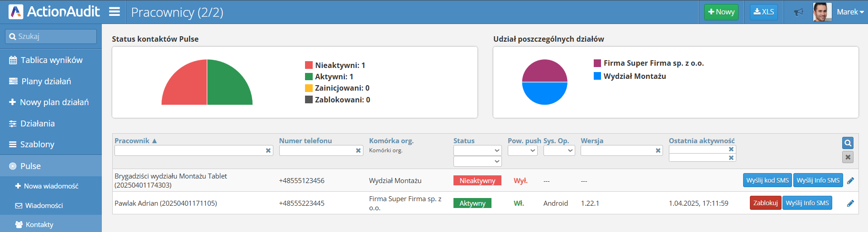Edit Pawlak Adrian with pencil icon
Image resolution: width=868 pixels, height=232 pixels.
pos(850,203)
